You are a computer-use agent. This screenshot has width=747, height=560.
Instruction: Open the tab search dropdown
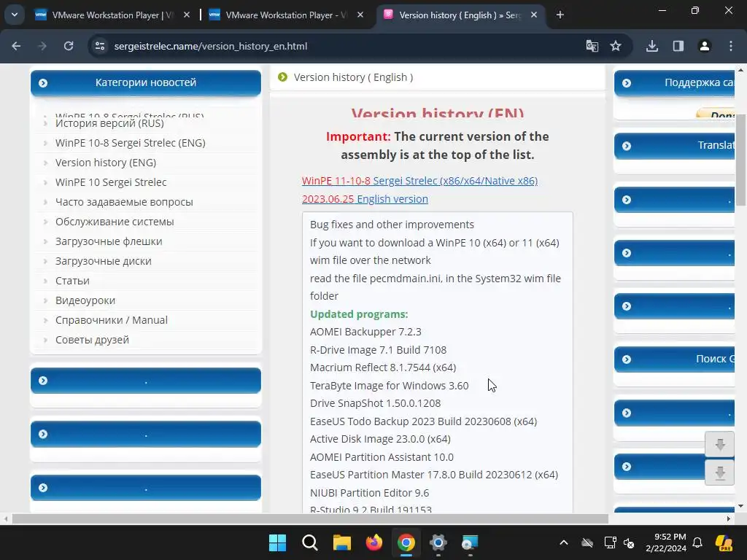15,15
